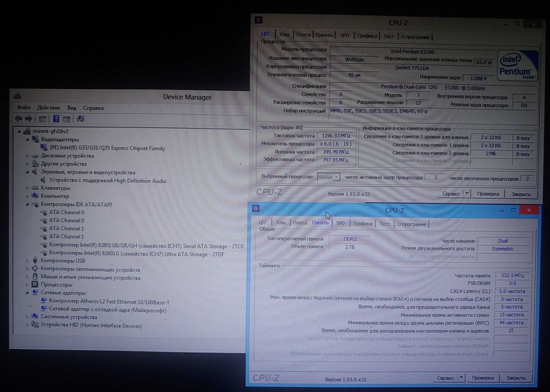Viewport: 550px width, 392px height.
Task: Switch to ЦП tab in front CPU-Z window
Action: 262,222
